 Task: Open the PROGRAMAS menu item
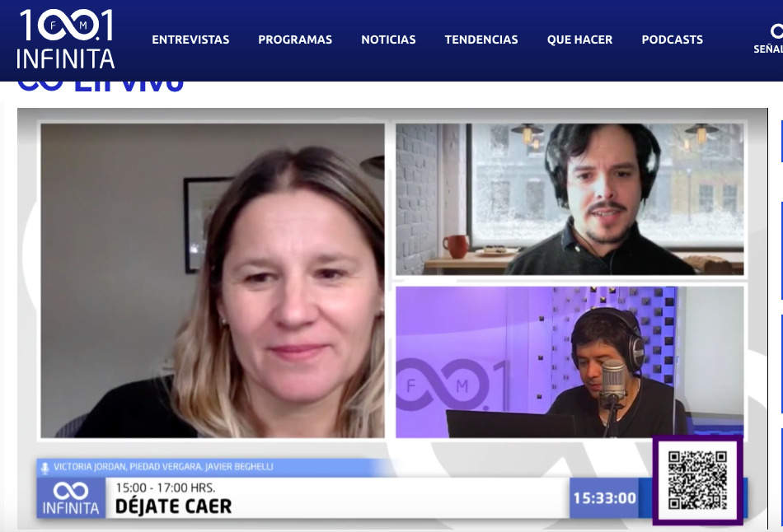click(x=295, y=40)
